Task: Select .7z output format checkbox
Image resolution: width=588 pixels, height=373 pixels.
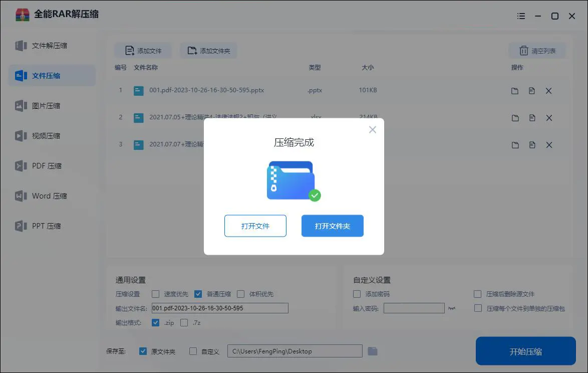Action: tap(184, 323)
